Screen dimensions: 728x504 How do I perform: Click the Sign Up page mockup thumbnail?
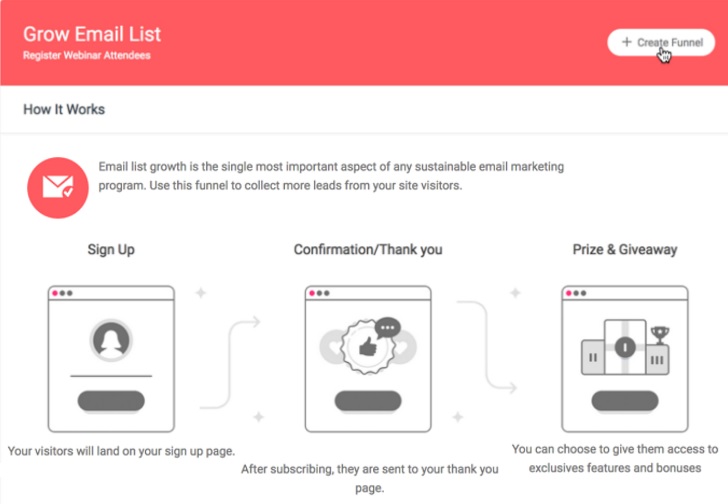[x=111, y=359]
